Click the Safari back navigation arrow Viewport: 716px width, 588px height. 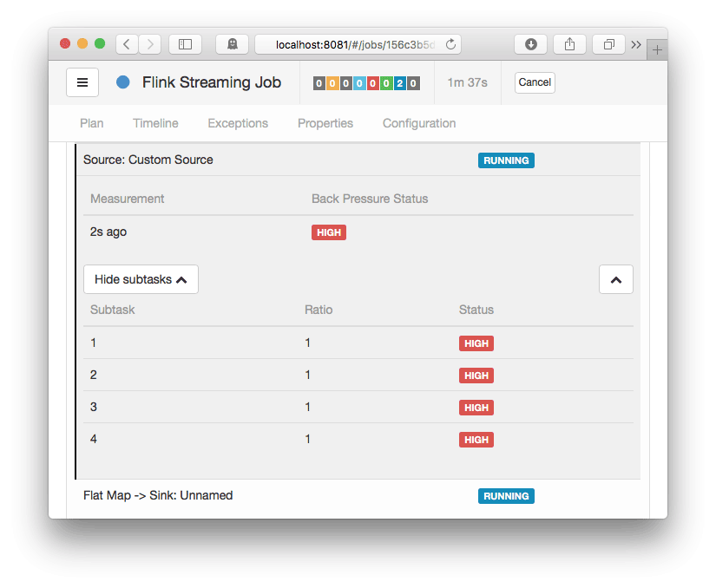[x=127, y=44]
